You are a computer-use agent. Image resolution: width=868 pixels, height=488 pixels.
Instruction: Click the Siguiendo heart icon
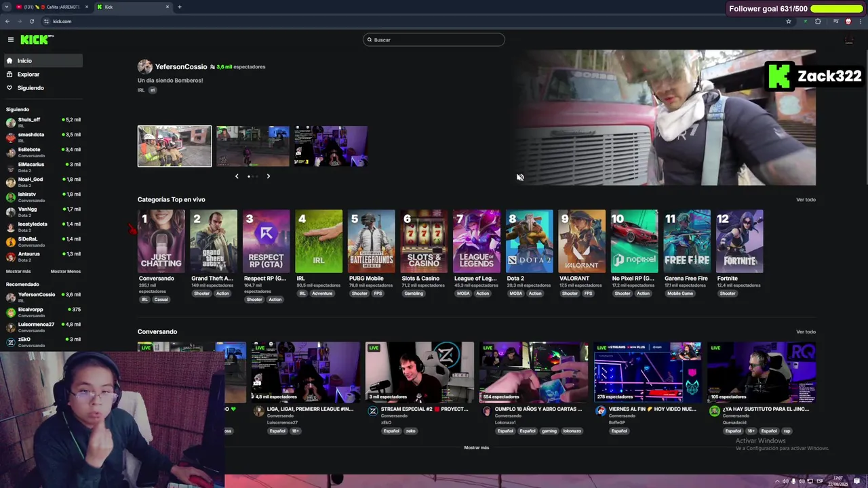[9, 88]
